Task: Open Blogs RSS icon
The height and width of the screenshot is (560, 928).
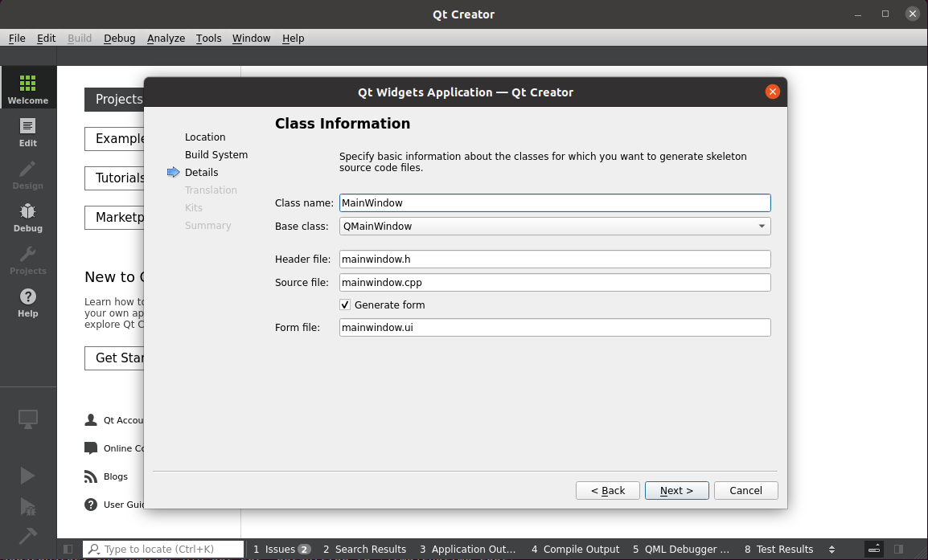Action: coord(91,476)
